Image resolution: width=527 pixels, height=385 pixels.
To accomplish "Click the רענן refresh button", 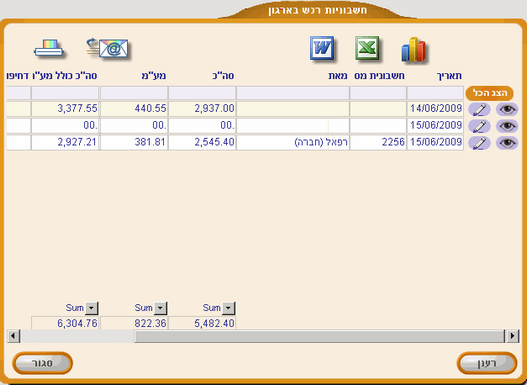I will click(x=487, y=363).
